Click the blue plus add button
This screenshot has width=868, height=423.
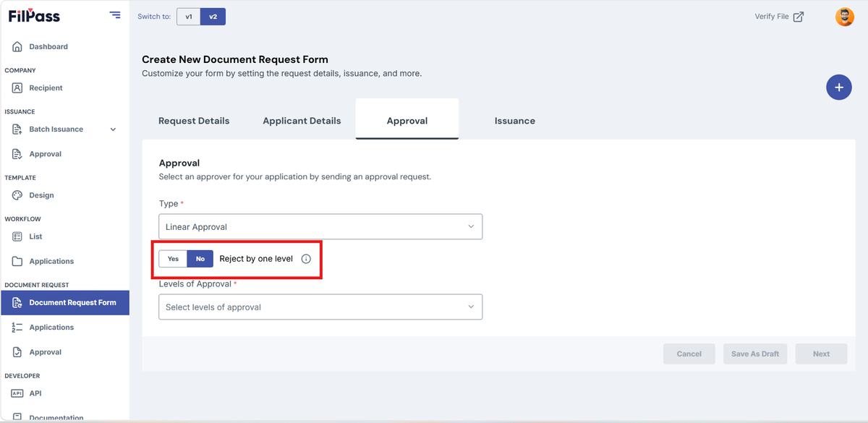[x=839, y=87]
